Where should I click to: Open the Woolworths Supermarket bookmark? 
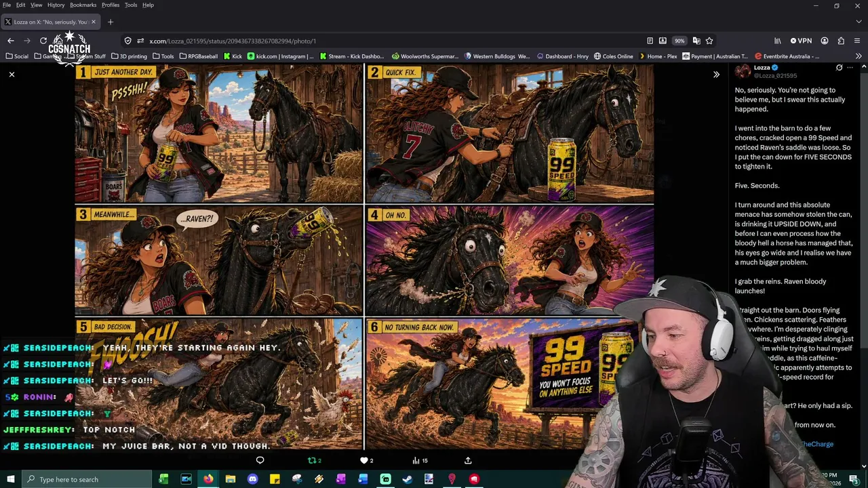coord(425,56)
